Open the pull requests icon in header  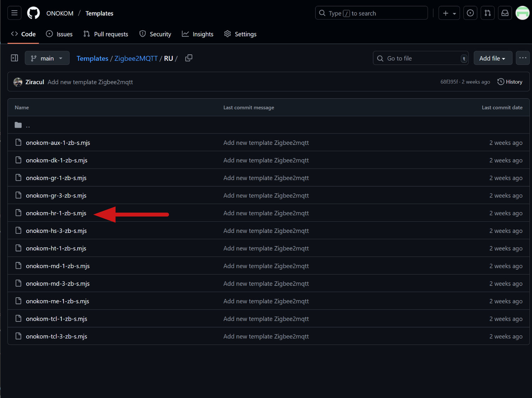coord(488,13)
